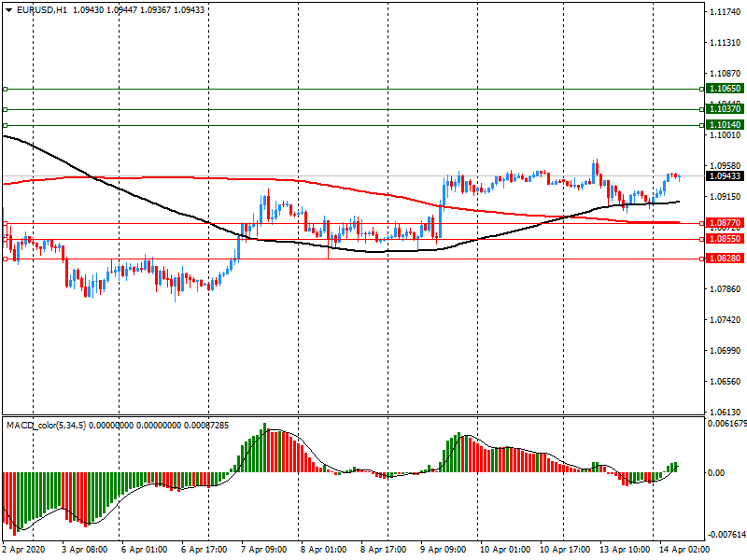Open the chart menu triangle beside EURUSD,H1
Image resolution: width=747 pixels, height=560 pixels.
tap(8, 9)
